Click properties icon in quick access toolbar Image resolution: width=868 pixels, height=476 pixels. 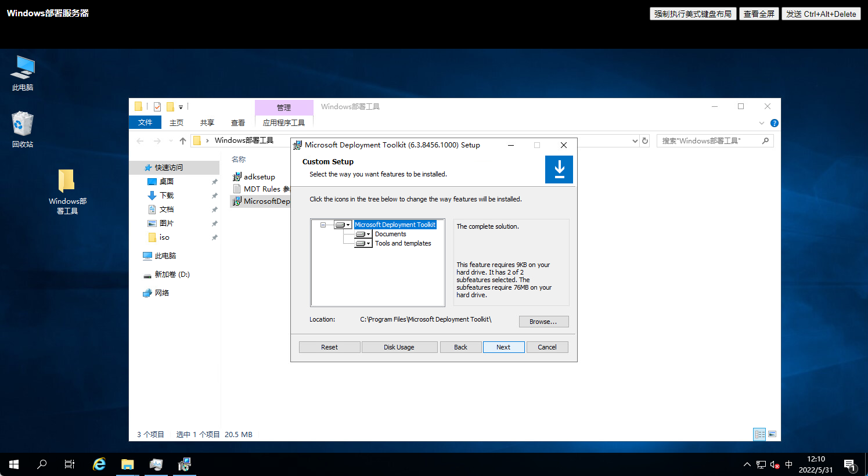157,107
